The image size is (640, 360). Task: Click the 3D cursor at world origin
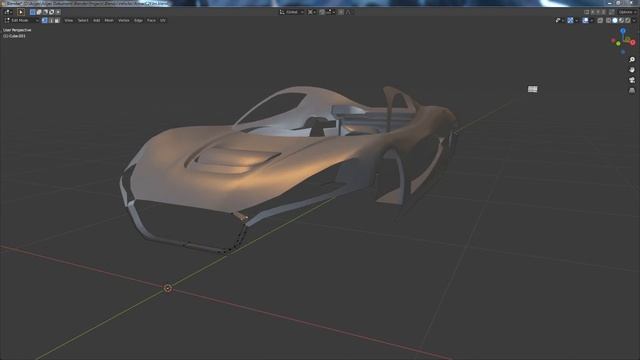[167, 288]
